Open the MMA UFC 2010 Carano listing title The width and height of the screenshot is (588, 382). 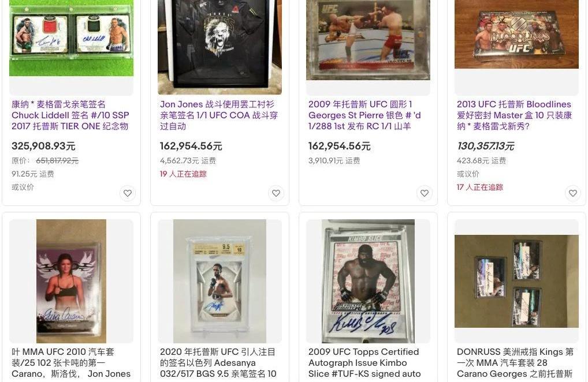tap(71, 362)
